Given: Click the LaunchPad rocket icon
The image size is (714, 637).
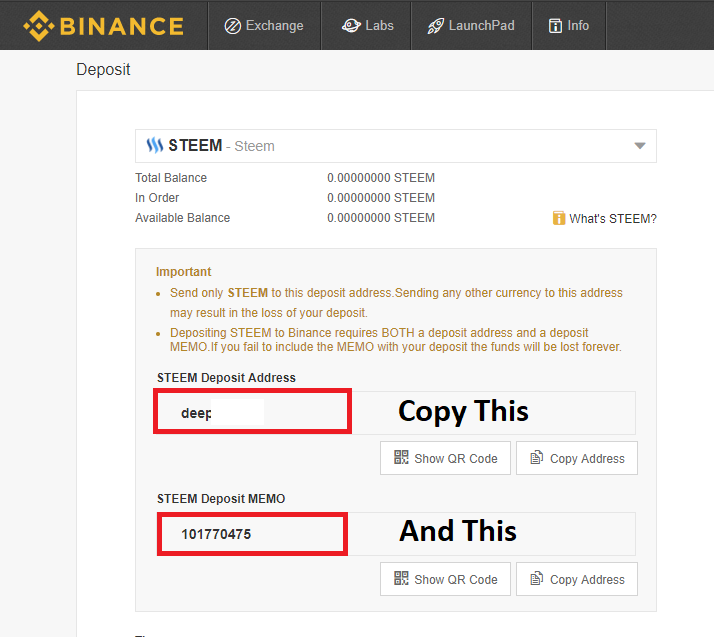Looking at the screenshot, I should [435, 26].
